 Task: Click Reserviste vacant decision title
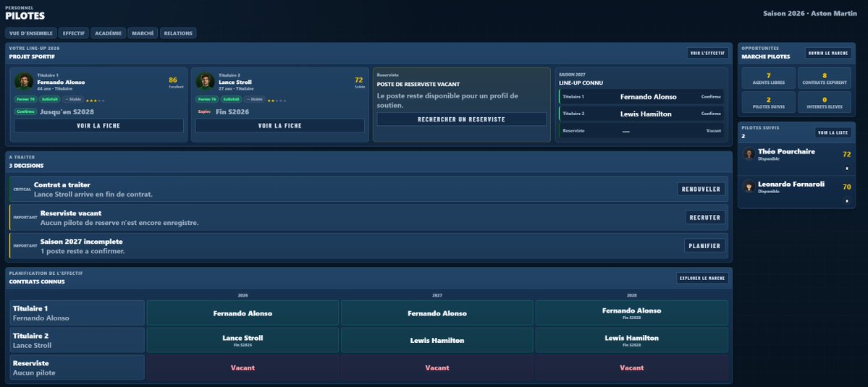[71, 213]
